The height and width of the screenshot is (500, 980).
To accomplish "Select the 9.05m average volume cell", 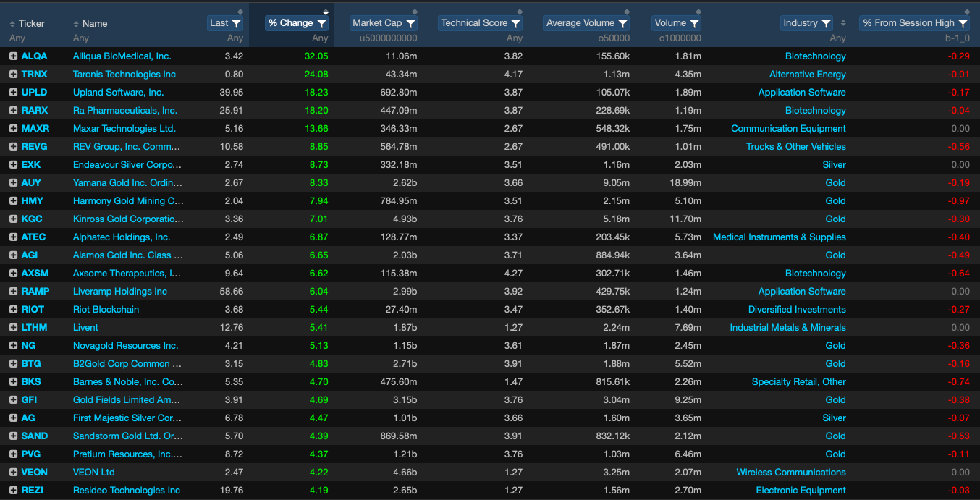I will pyautogui.click(x=617, y=183).
